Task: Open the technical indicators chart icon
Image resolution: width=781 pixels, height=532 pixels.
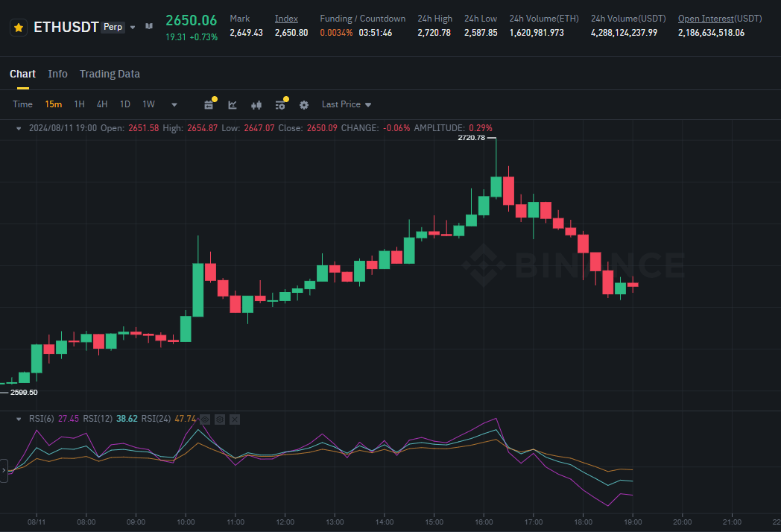Action: (x=233, y=105)
